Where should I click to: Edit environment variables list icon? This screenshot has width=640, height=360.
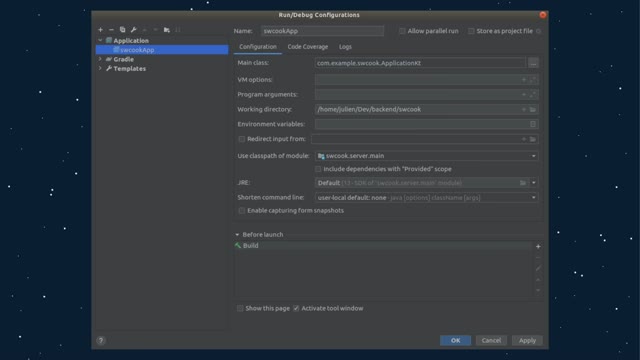click(533, 124)
